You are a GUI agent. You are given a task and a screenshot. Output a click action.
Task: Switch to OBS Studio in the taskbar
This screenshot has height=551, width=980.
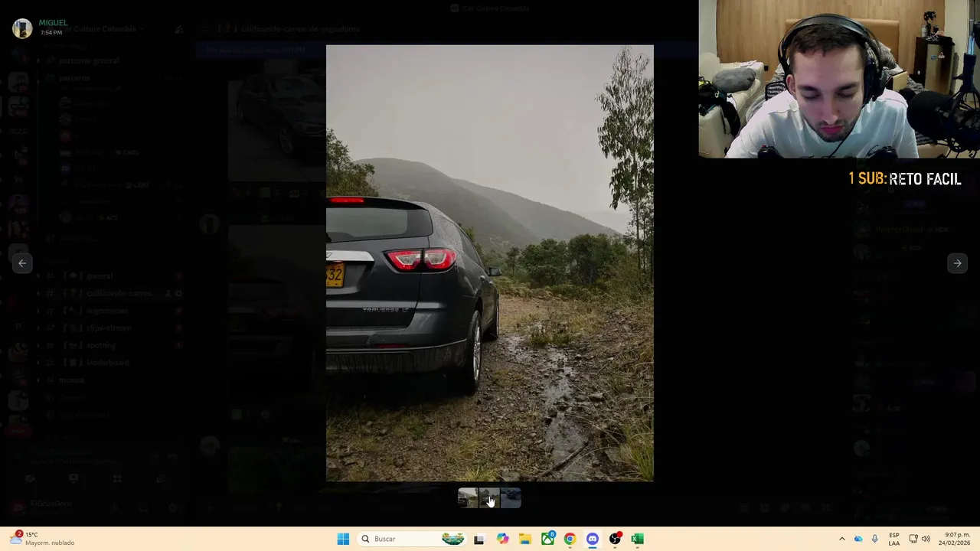point(615,539)
